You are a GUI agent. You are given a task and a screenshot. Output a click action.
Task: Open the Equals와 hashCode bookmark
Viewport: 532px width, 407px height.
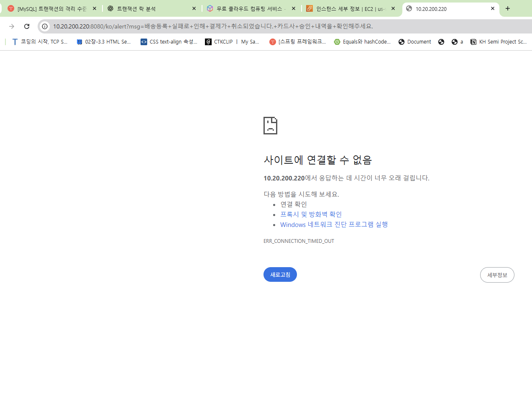tap(362, 42)
